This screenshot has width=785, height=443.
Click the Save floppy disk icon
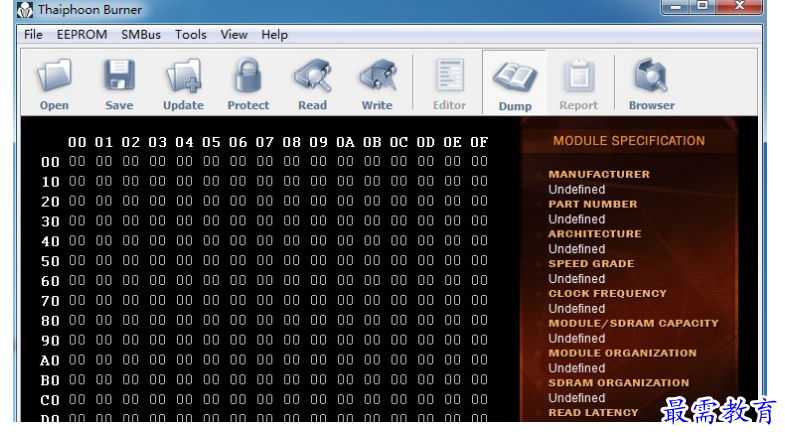tap(119, 75)
